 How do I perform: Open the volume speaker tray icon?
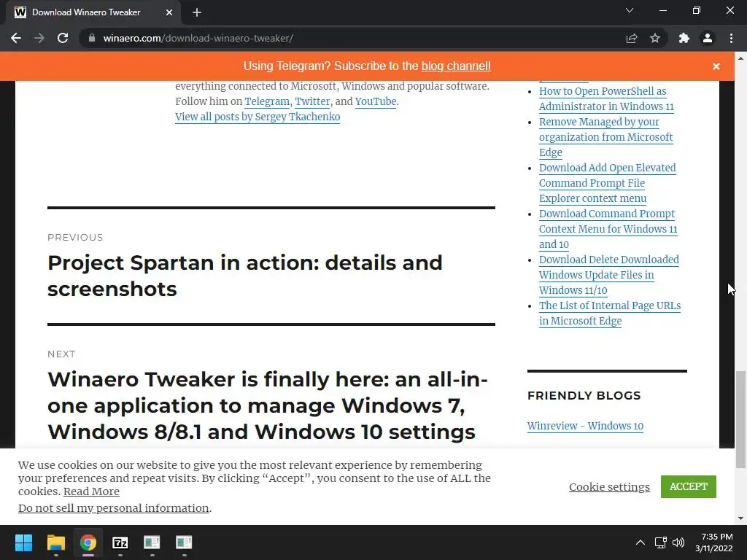pyautogui.click(x=678, y=542)
